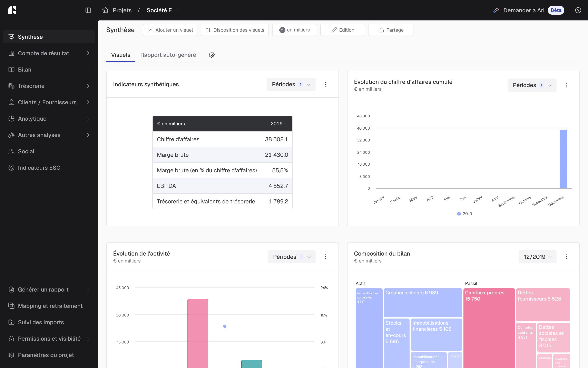Open Suivi des imports in sidebar
This screenshot has height=368, width=588.
[x=49, y=322]
